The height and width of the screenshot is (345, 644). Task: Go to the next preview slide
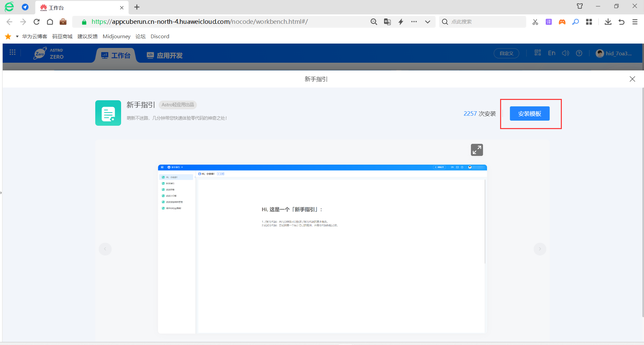[x=540, y=249]
